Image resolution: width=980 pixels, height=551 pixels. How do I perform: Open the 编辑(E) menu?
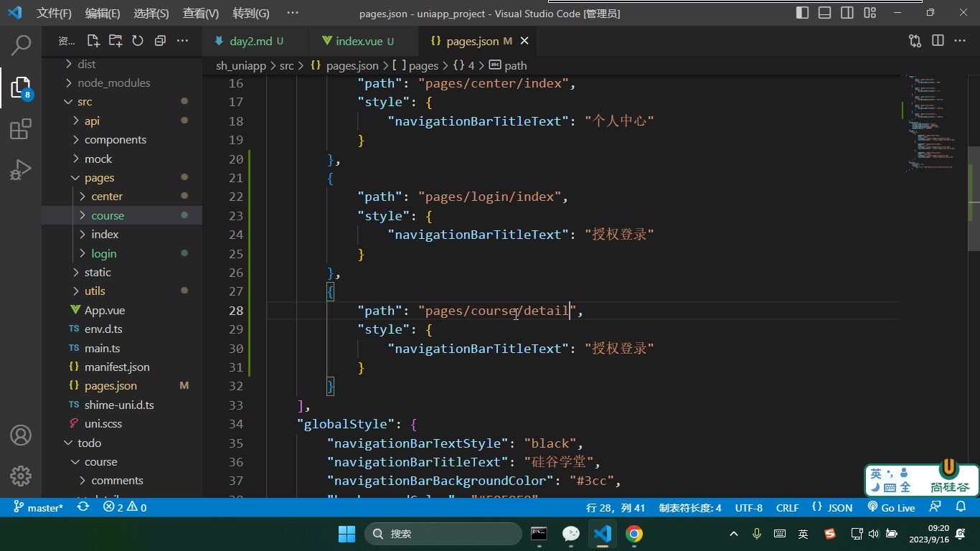(103, 14)
